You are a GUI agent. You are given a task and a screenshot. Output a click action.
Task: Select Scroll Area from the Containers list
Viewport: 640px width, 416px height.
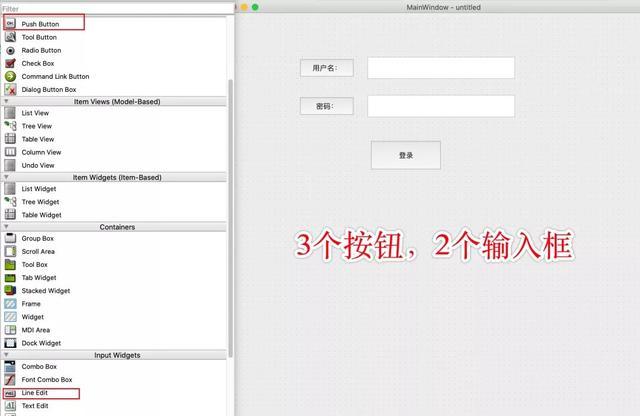coord(39,252)
